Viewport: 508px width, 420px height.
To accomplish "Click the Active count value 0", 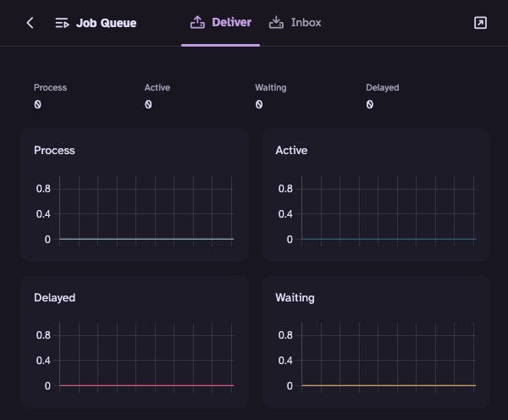I will [x=148, y=104].
